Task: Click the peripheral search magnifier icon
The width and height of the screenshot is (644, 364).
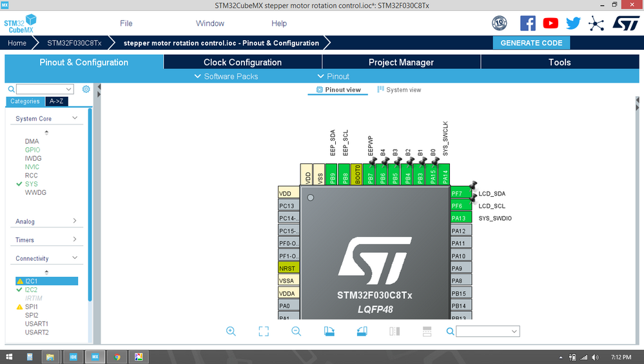Action: coord(11,89)
